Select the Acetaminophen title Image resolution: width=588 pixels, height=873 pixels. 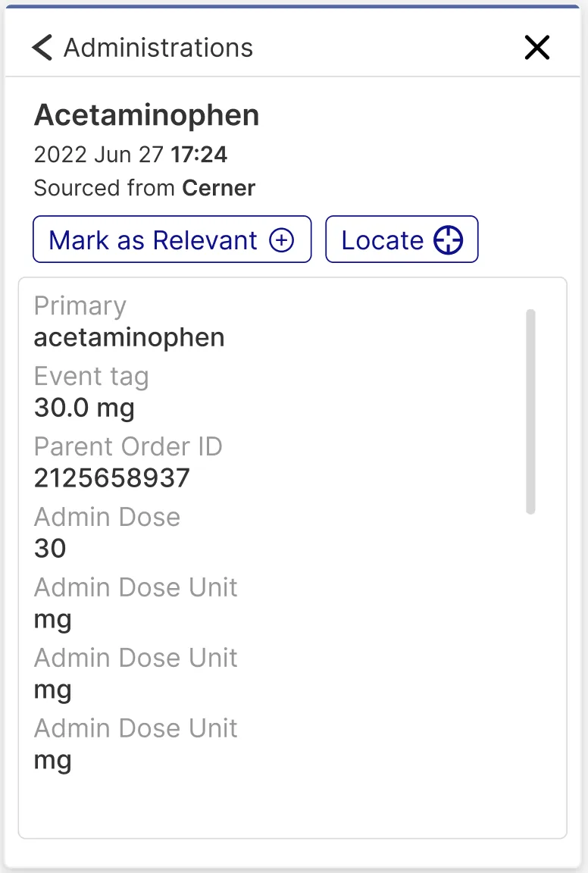tap(147, 115)
